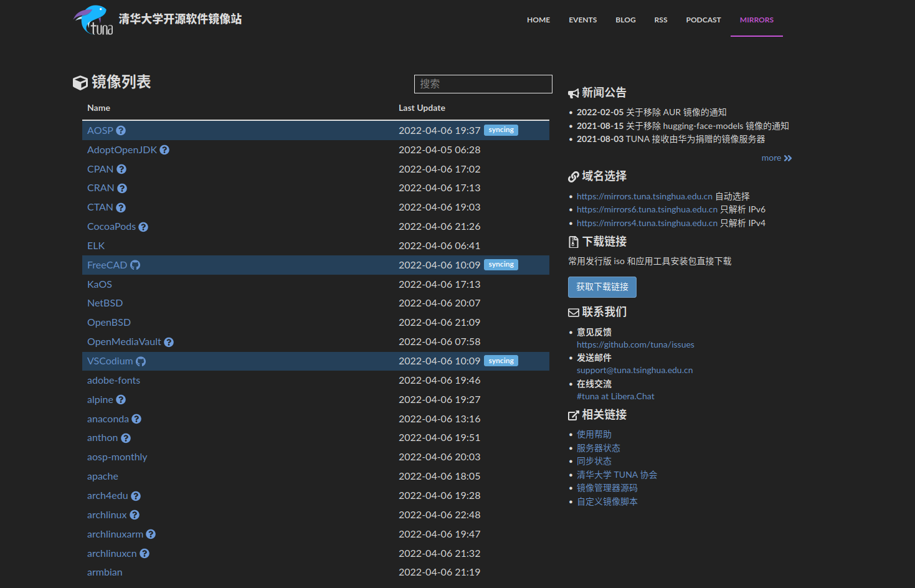Open the AdoptOpenJDK mirror

click(122, 150)
